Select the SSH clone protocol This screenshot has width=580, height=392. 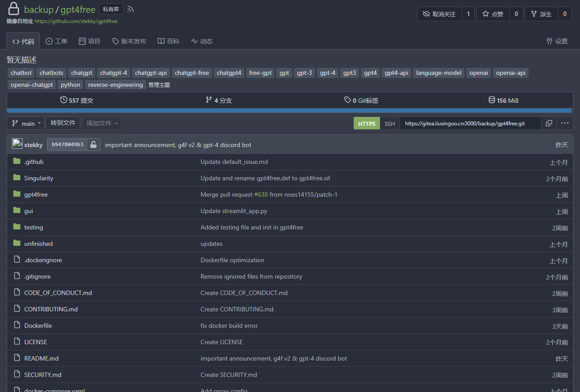(x=390, y=124)
